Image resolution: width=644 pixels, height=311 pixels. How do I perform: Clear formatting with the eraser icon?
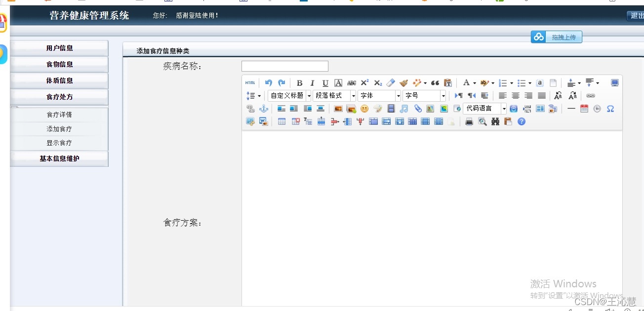[390, 82]
